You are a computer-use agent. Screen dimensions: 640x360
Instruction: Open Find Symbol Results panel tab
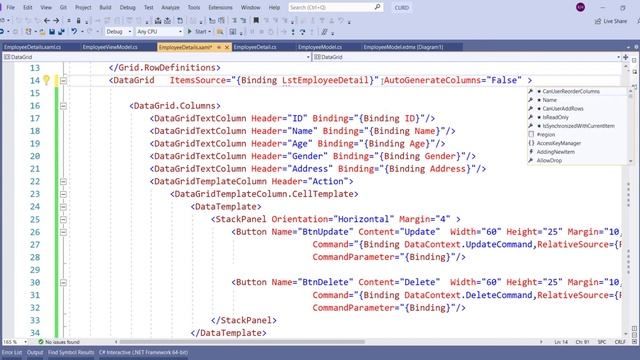[71, 353]
